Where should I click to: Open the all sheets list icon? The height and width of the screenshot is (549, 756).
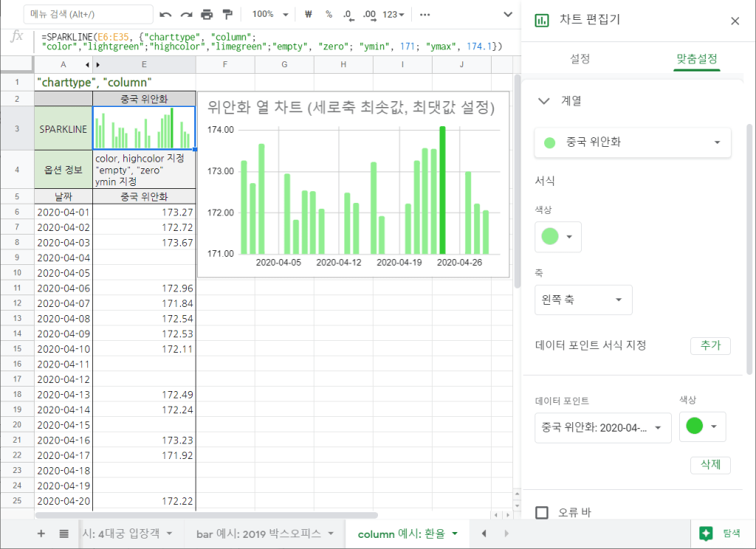pyautogui.click(x=64, y=533)
